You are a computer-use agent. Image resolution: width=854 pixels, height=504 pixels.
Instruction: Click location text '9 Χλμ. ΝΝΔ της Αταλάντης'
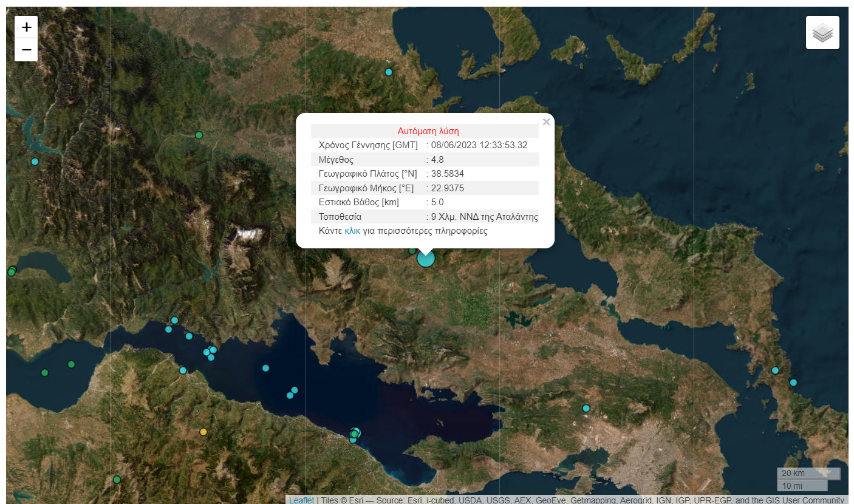[484, 217]
